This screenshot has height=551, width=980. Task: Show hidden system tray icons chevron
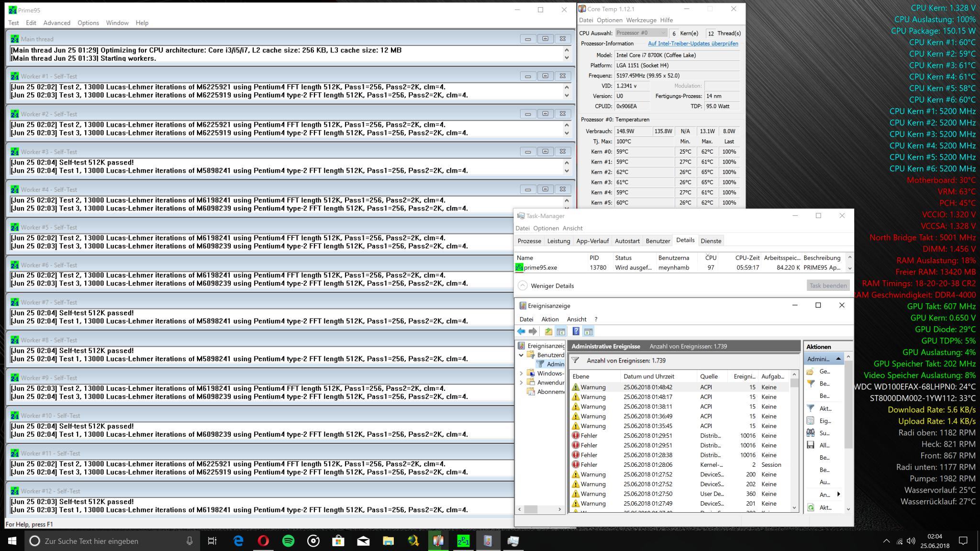(886, 541)
